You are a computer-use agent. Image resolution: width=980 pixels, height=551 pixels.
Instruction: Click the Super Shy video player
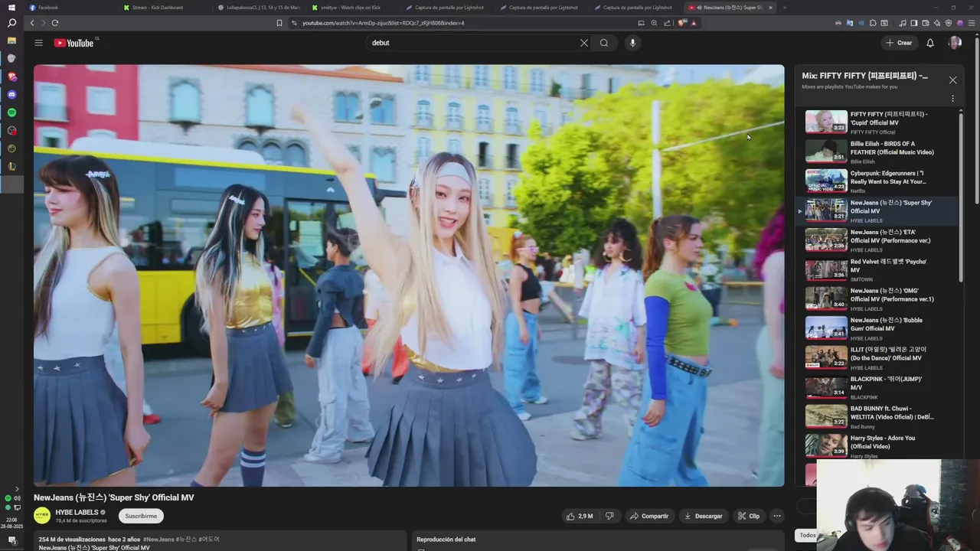click(x=409, y=275)
